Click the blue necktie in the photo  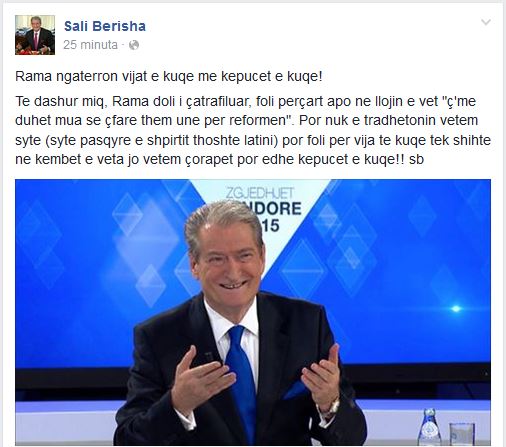pyautogui.click(x=242, y=380)
